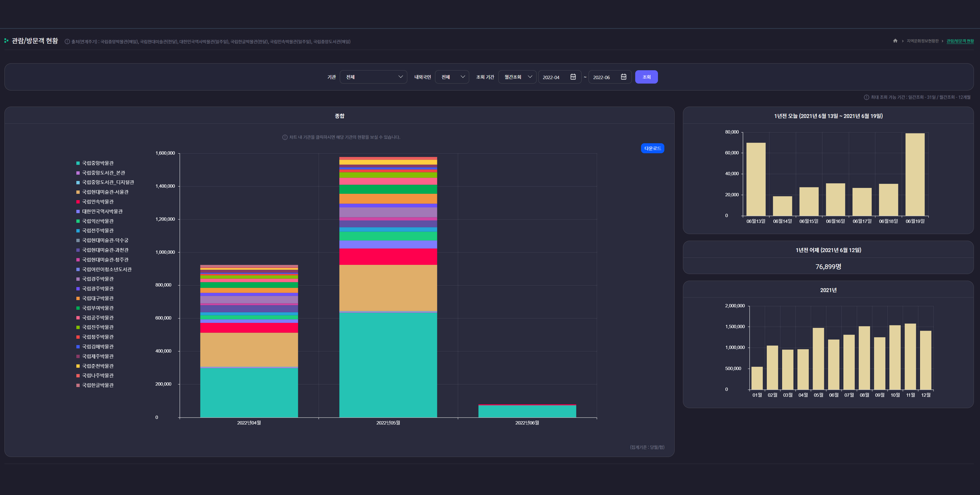Viewport: 980px width, 495px height.
Task: Toggle 국립중앙도서관_본관 legend entry
Action: coord(101,173)
